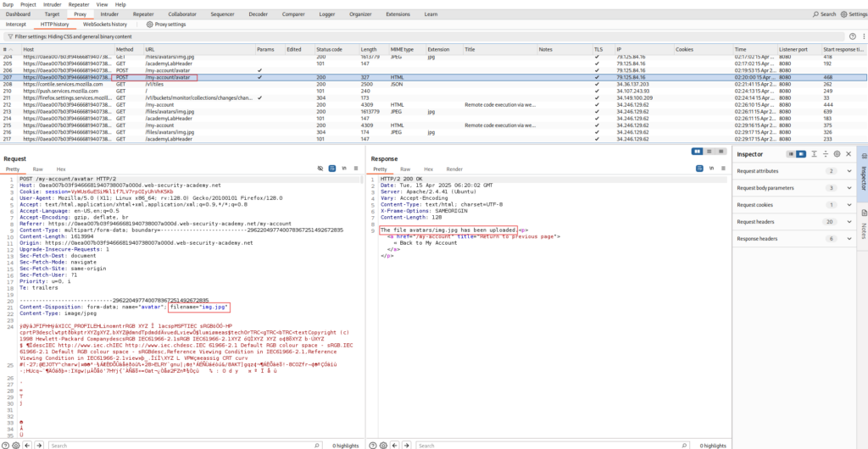Viewport: 868px width, 449px height.
Task: Show Request in Raw view
Action: (37, 169)
